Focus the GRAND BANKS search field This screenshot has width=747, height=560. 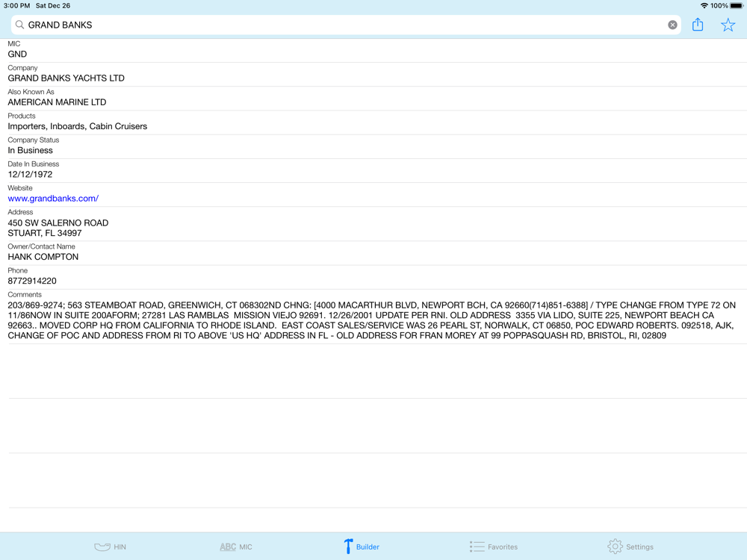346,25
